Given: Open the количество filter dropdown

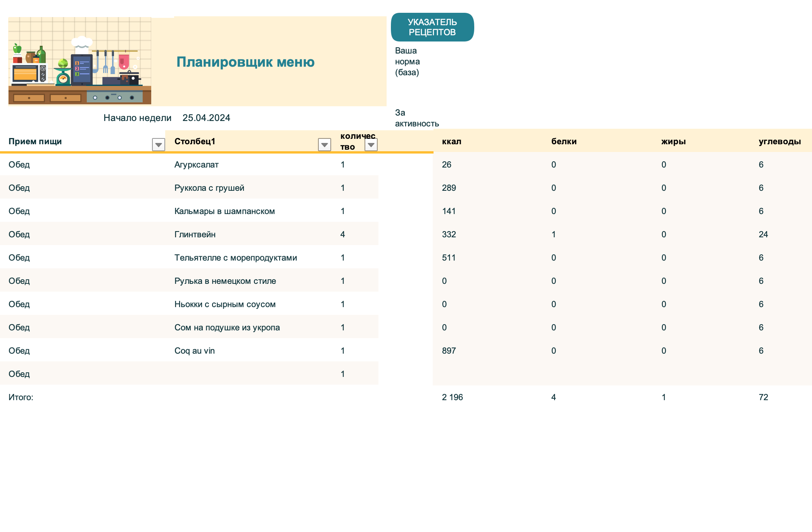Looking at the screenshot, I should (x=371, y=145).
